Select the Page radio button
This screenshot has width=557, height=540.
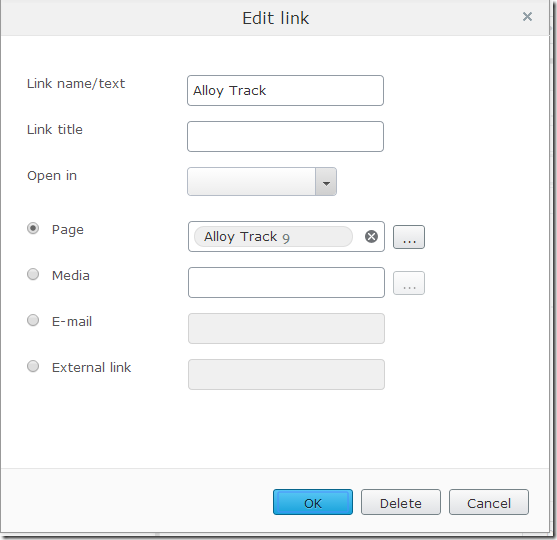pos(33,228)
